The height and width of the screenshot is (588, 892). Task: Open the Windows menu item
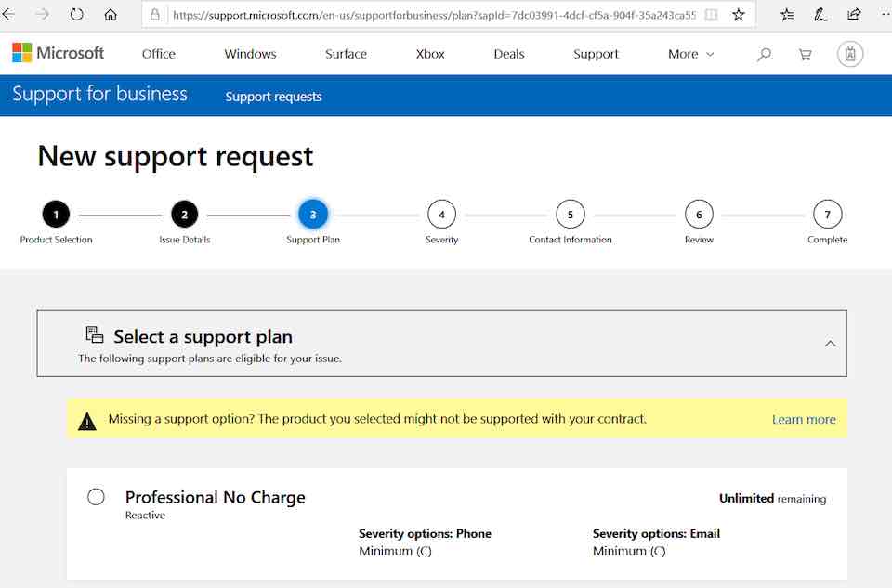[250, 54]
